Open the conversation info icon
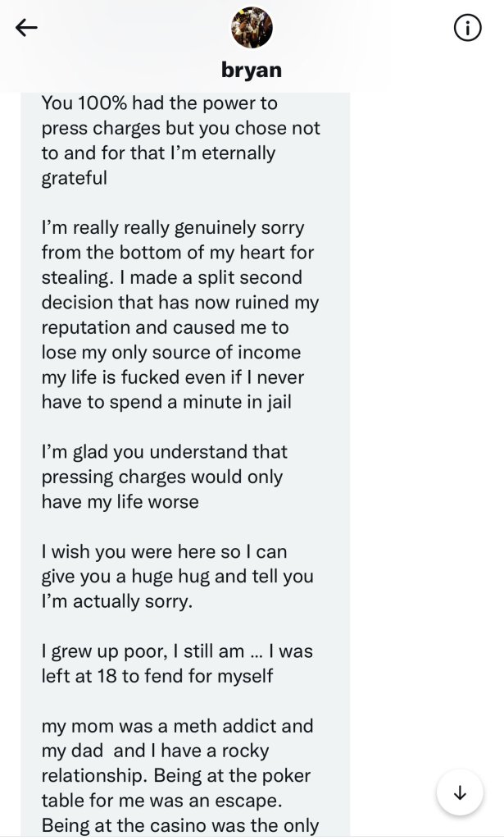This screenshot has height=840, width=504. point(467,28)
